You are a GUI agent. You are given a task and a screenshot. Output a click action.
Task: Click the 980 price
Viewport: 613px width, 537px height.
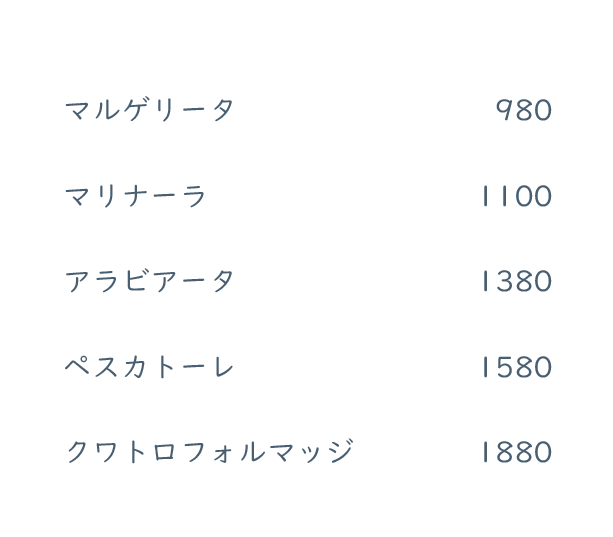pos(524,110)
